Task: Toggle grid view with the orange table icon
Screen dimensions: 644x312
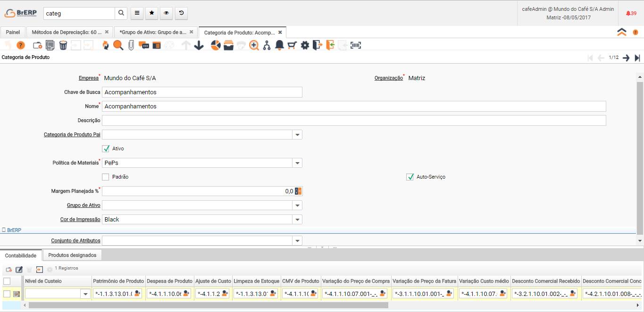Action: point(157,46)
